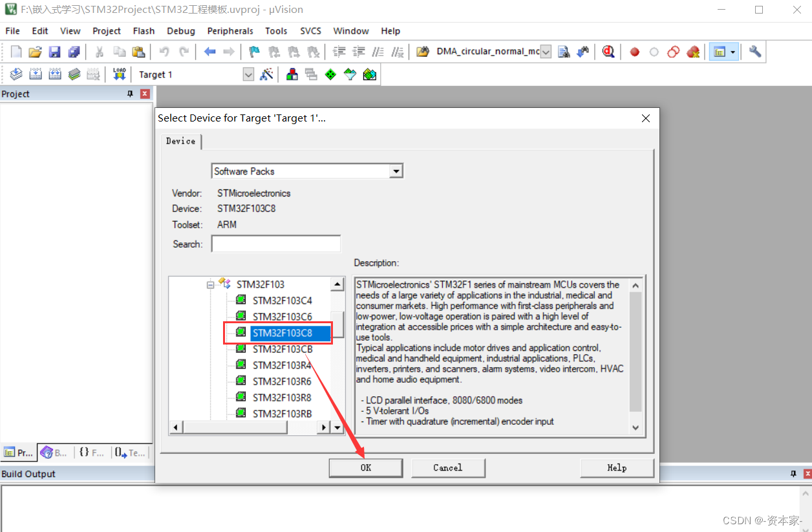Navigate backwards with the blue arrow
Viewport: 812px width, 532px height.
click(209, 52)
